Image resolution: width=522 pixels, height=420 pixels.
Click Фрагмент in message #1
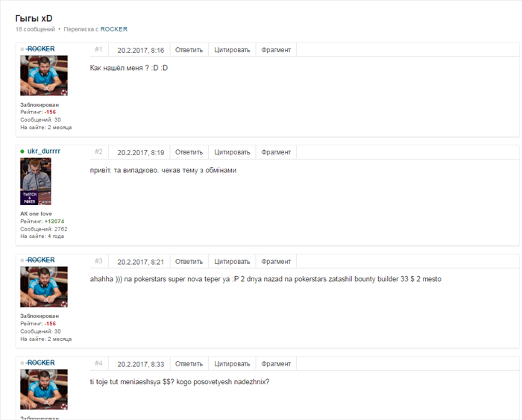[x=276, y=50]
